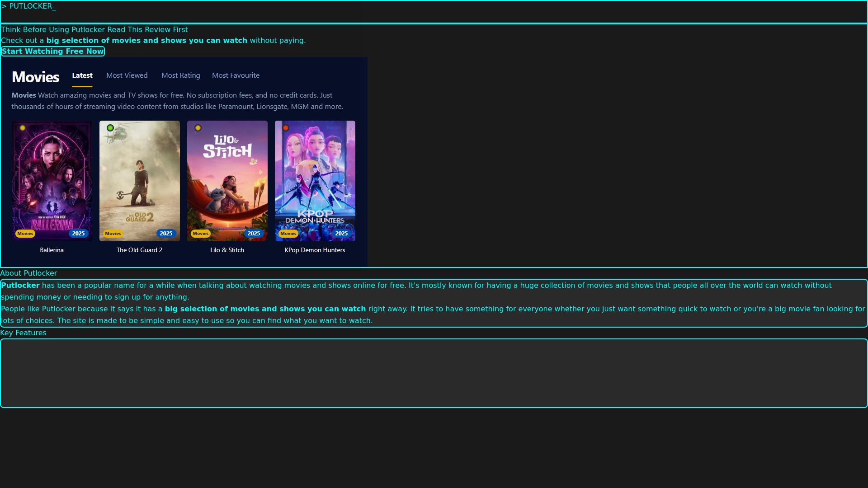Click the yellow status dot on Lilo & Stitch

(198, 128)
